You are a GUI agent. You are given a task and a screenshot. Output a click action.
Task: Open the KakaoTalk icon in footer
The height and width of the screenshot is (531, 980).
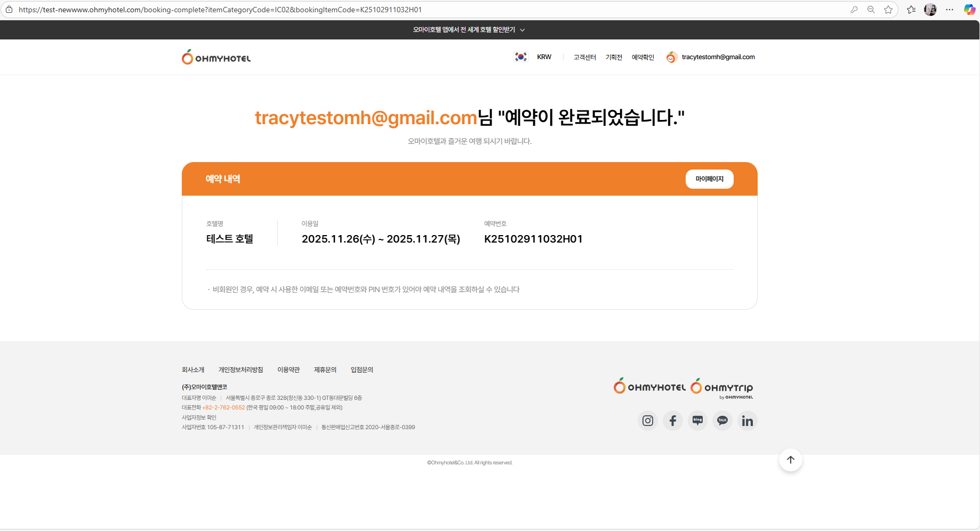[722, 421]
